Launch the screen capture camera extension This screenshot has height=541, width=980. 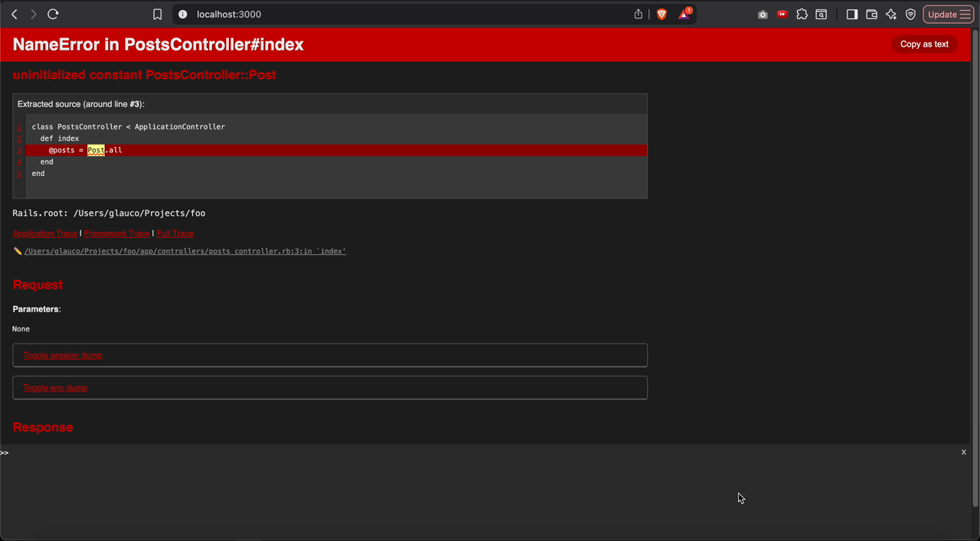[763, 14]
